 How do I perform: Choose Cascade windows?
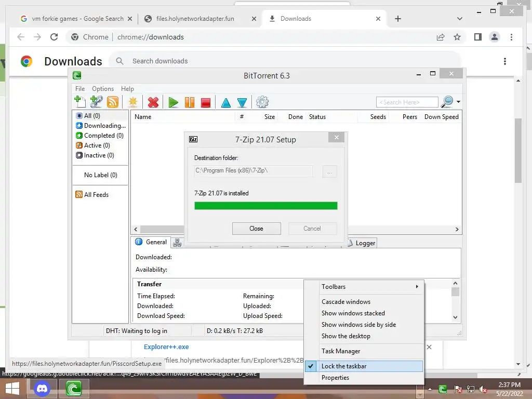coord(364,302)
